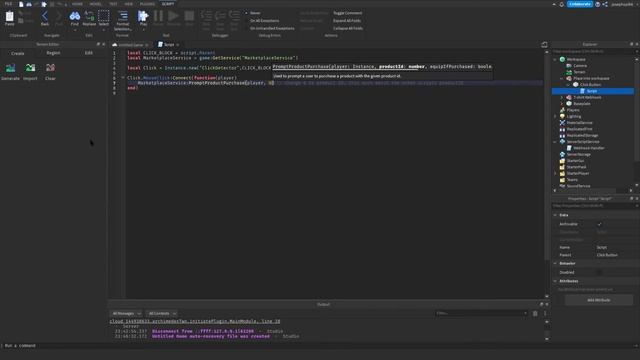Select ServerScriptService in Explorer
Screen dimensions: 640x360
click(x=582, y=142)
